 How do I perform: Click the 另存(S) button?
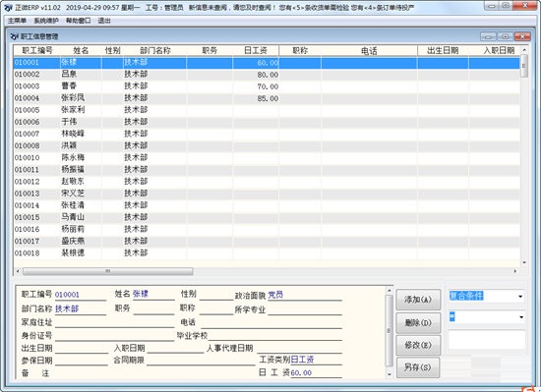click(x=418, y=367)
